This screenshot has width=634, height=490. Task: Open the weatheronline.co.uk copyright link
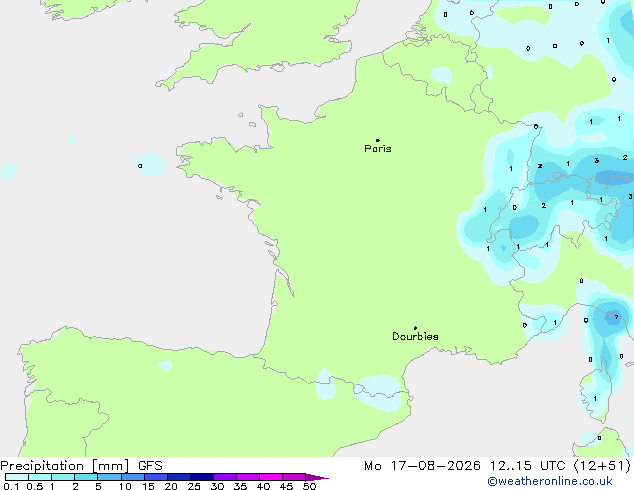point(550,481)
